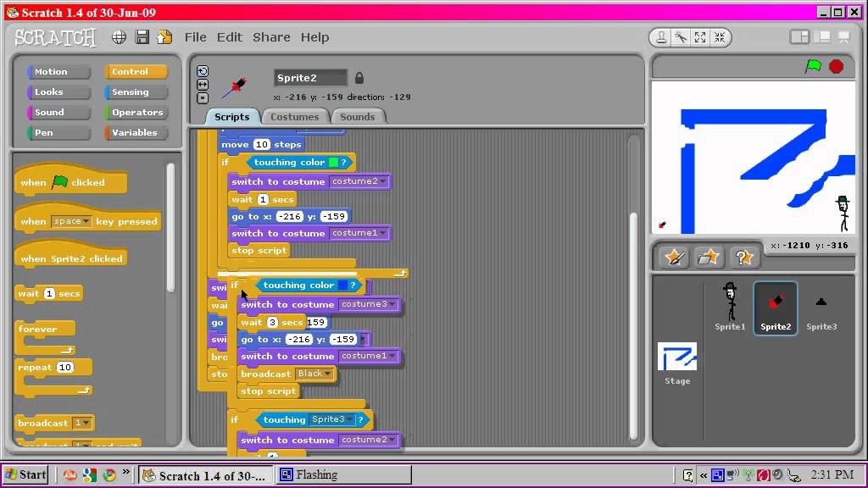Pick the blue touching color swatch

[x=343, y=285]
